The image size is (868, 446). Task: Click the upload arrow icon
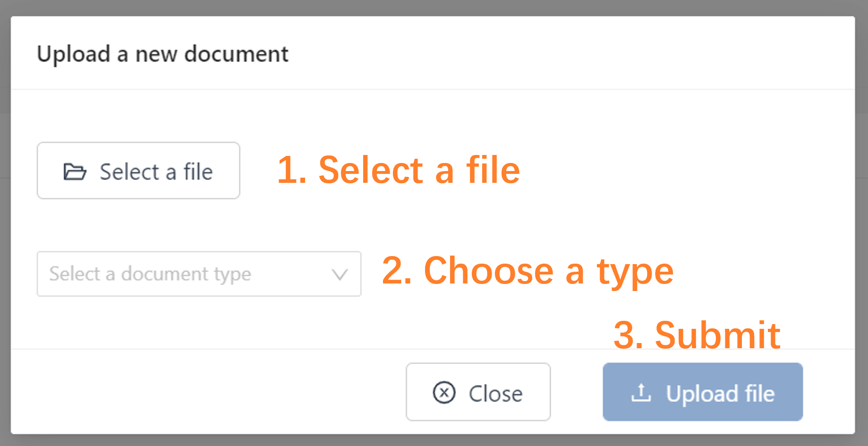[x=641, y=393]
